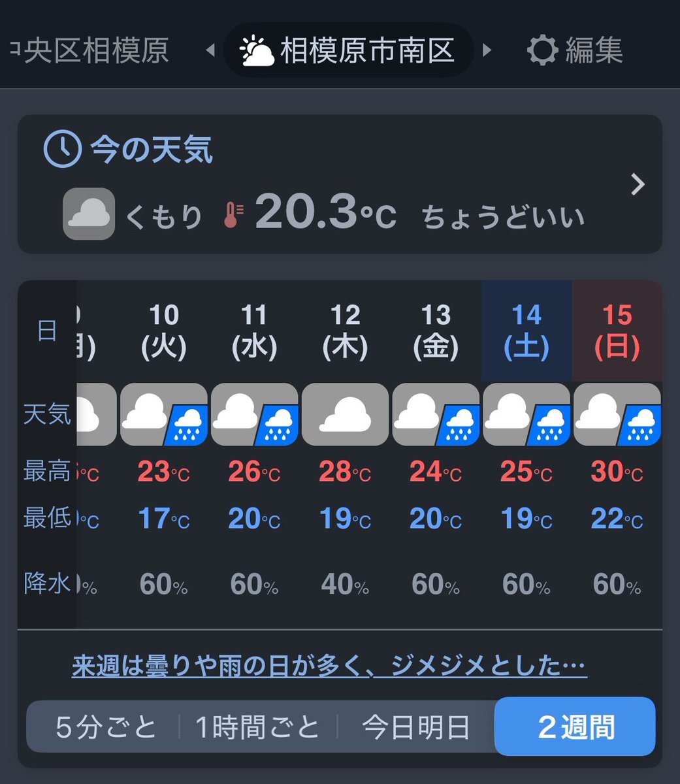The height and width of the screenshot is (784, 680).
Task: Open the 来週は曇りや雨の日が多く link
Action: [329, 667]
